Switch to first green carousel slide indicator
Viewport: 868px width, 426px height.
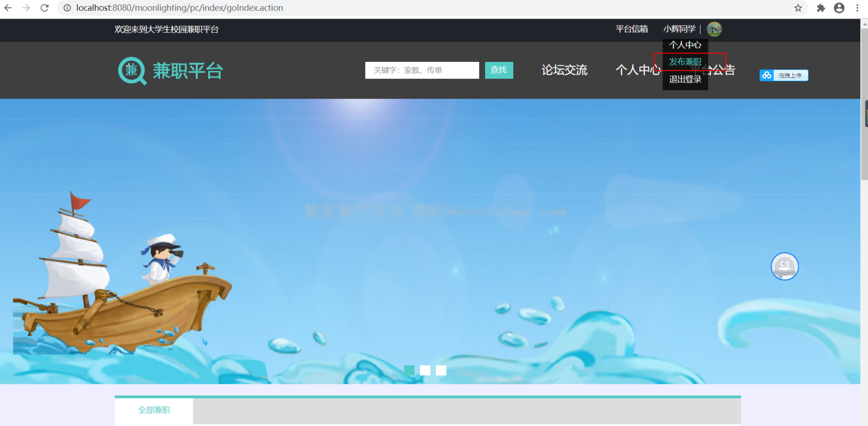pos(409,370)
